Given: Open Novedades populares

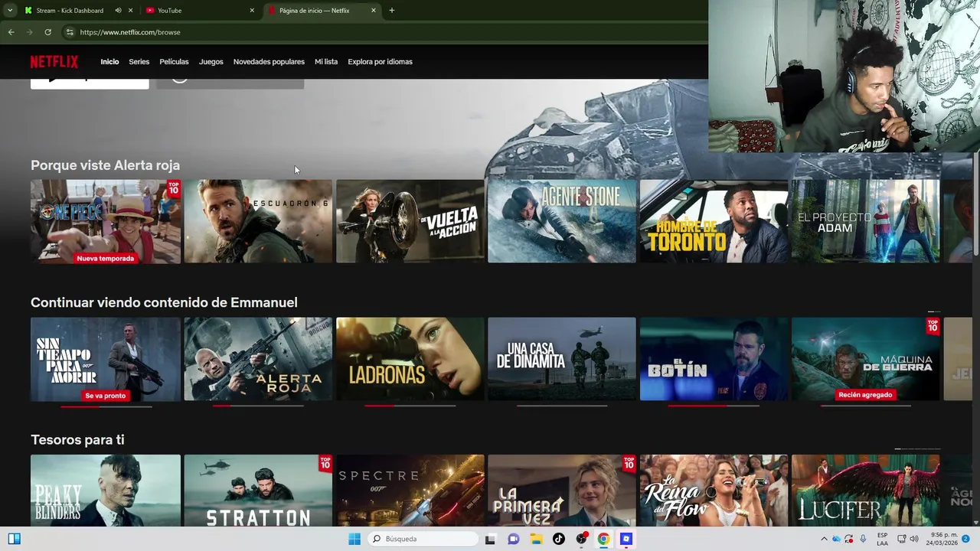Looking at the screenshot, I should pos(269,62).
